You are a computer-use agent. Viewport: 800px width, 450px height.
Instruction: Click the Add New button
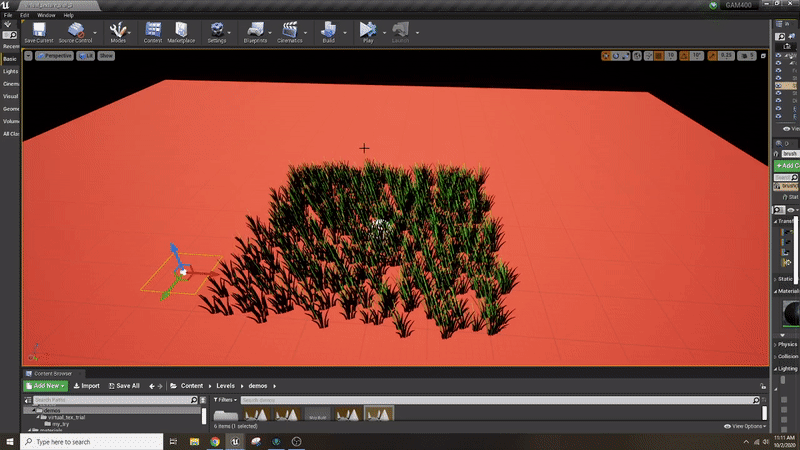click(45, 385)
